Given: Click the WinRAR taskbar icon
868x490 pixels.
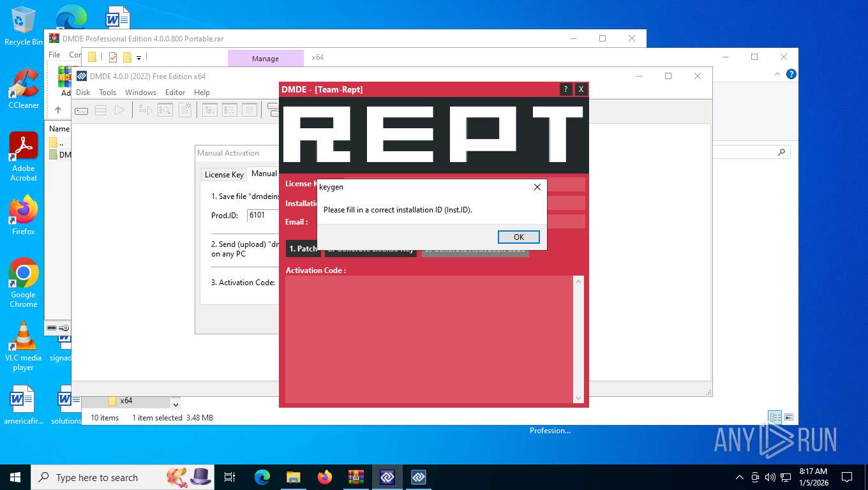Looking at the screenshot, I should click(355, 477).
